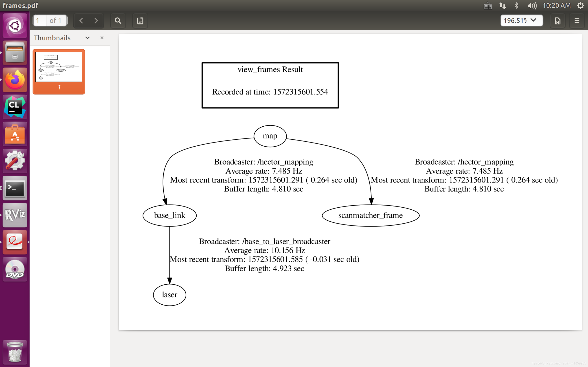Click the file options document icon
Image resolution: width=588 pixels, height=367 pixels.
(557, 21)
